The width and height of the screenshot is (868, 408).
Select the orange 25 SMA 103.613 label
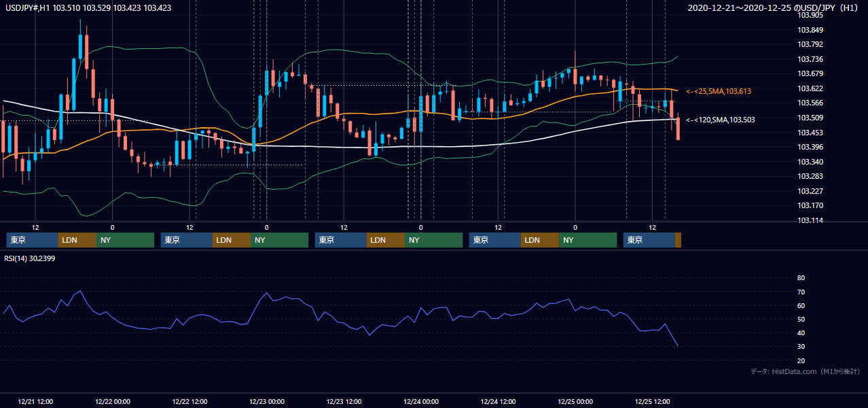point(719,90)
